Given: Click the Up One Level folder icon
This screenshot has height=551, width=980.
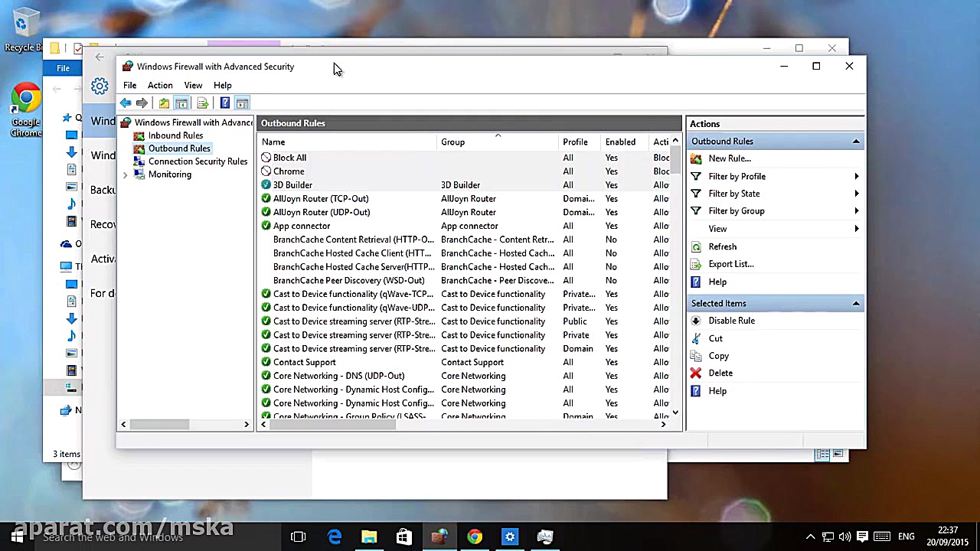Looking at the screenshot, I should tap(164, 103).
